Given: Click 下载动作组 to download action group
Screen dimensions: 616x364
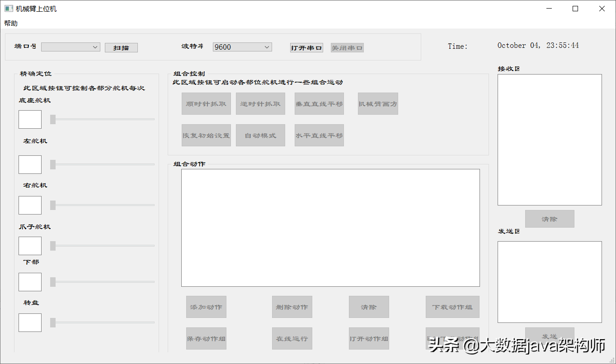Looking at the screenshot, I should tap(452, 307).
